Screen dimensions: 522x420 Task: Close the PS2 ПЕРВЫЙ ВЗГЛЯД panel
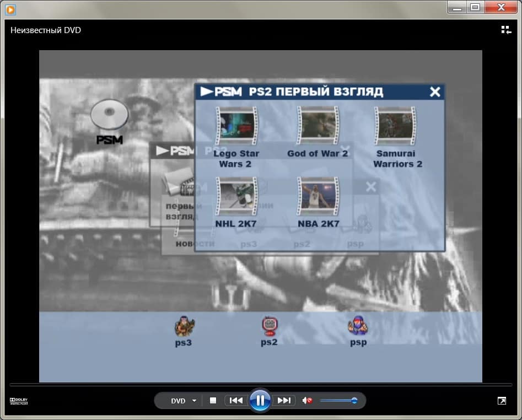point(435,91)
